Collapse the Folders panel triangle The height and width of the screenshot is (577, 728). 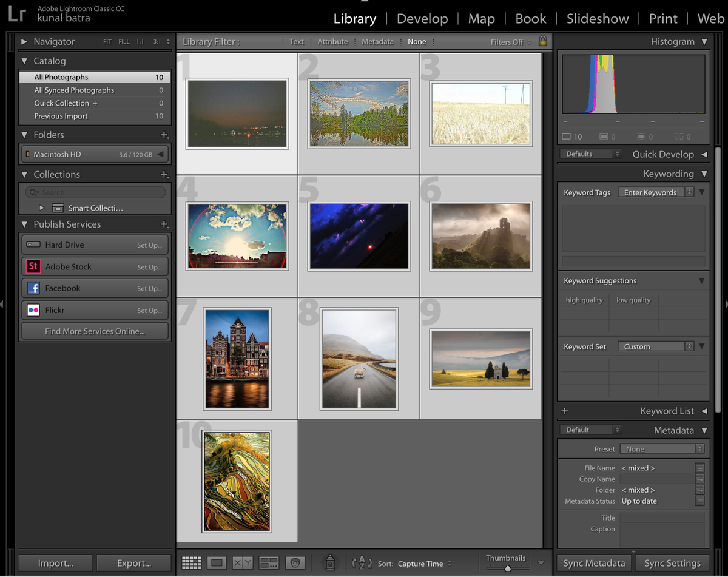(24, 135)
